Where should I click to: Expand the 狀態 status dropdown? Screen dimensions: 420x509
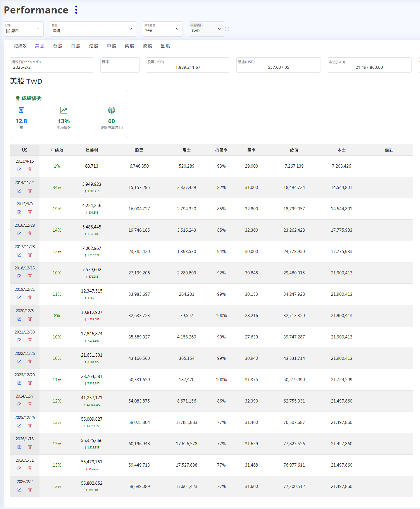pos(24,29)
